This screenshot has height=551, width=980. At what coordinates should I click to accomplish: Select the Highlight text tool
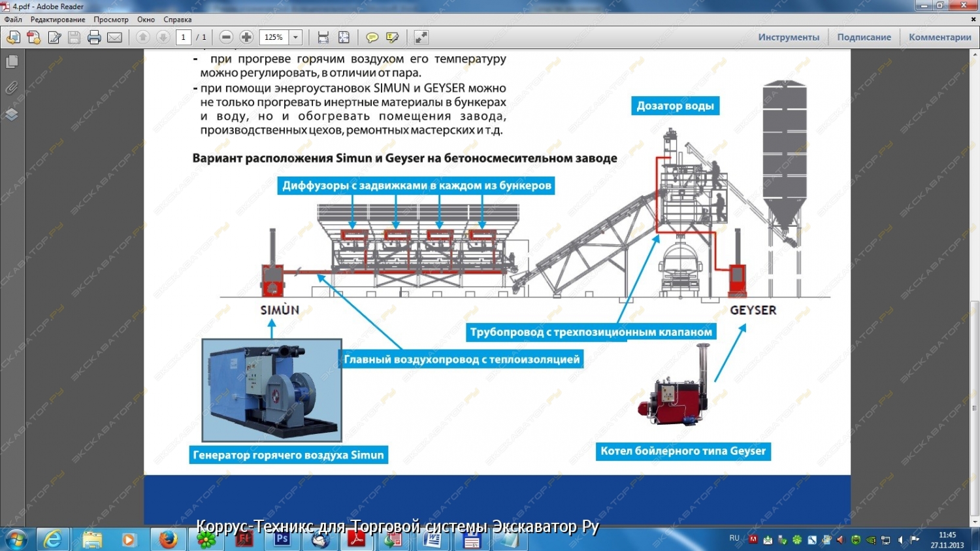pyautogui.click(x=393, y=37)
